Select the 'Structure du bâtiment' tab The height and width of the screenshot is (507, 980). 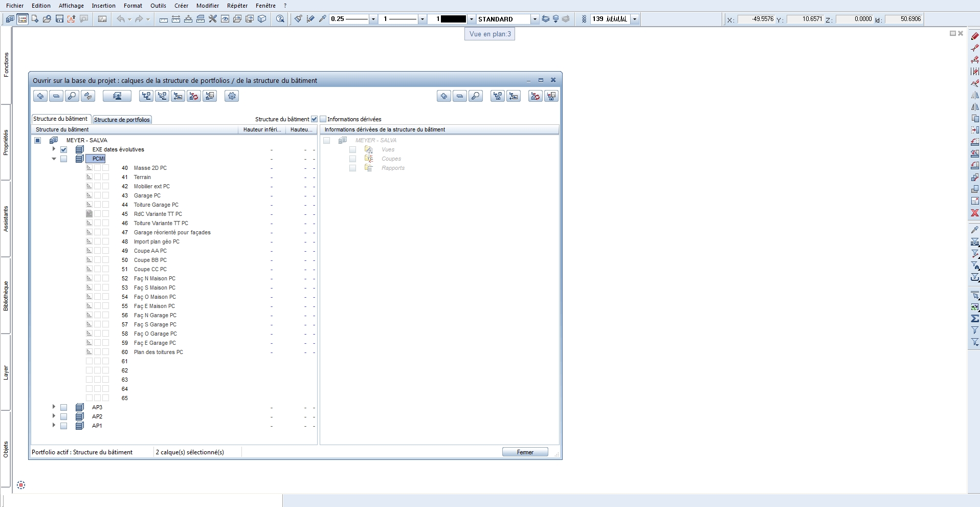[61, 119]
